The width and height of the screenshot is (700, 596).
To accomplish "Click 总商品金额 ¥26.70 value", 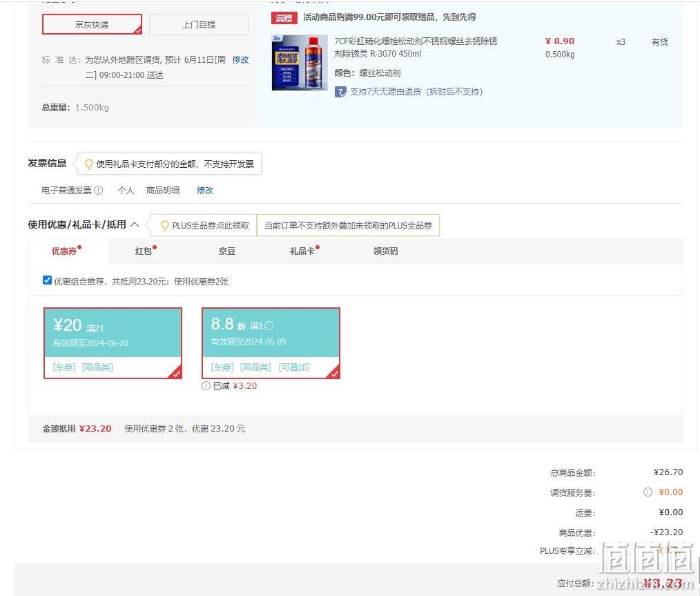I will (x=668, y=472).
